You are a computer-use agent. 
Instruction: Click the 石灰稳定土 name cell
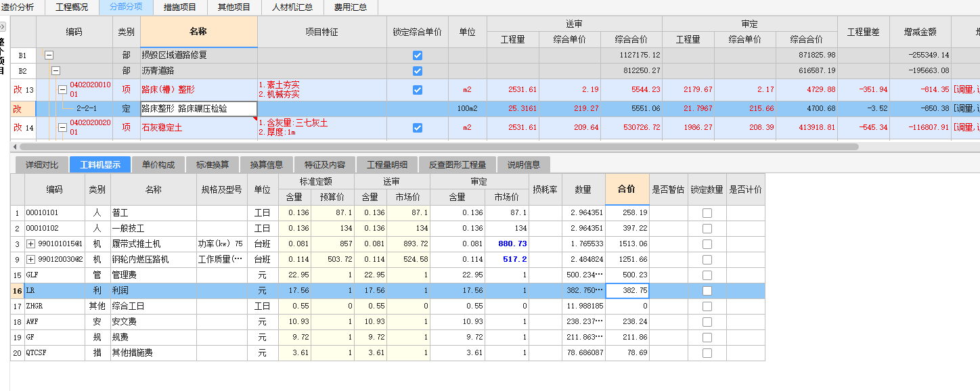199,127
